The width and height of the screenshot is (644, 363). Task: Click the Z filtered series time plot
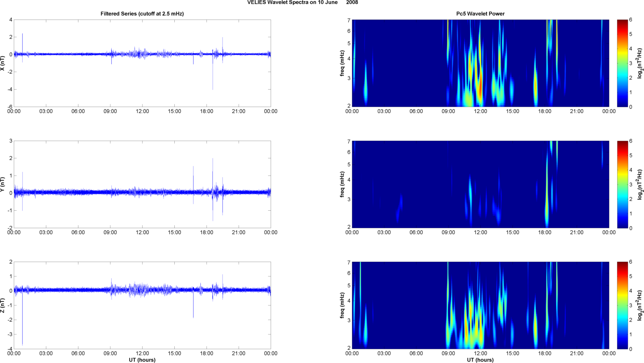pos(142,305)
